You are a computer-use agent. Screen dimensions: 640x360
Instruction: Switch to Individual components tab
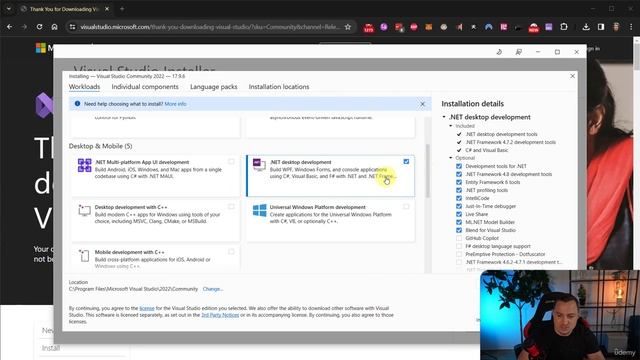tap(145, 87)
